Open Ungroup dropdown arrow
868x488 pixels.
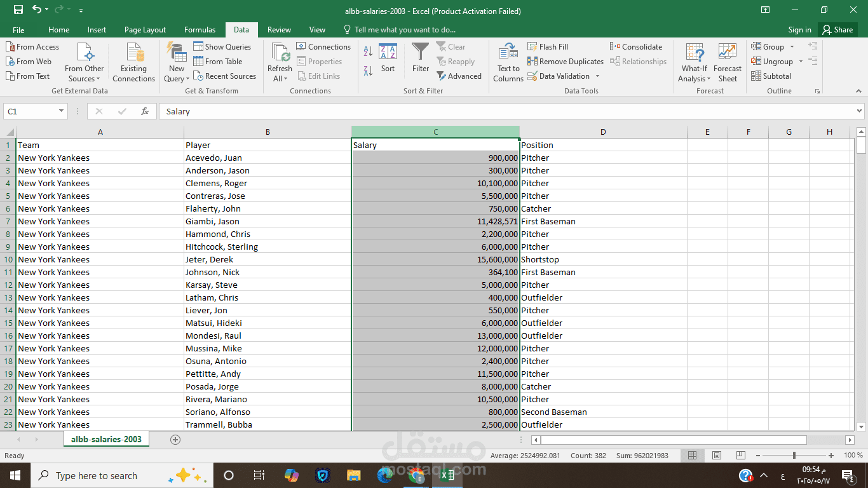coord(801,62)
